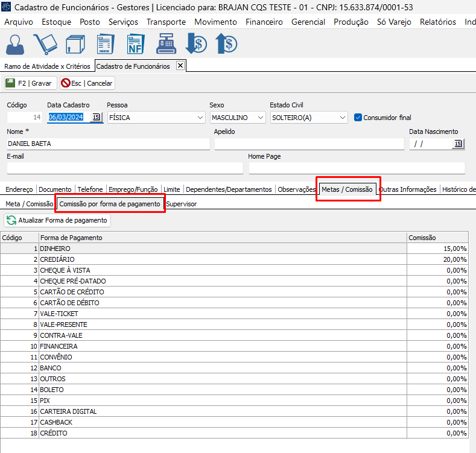Click the E-mail input field
The image size is (476, 453).
pyautogui.click(x=124, y=168)
